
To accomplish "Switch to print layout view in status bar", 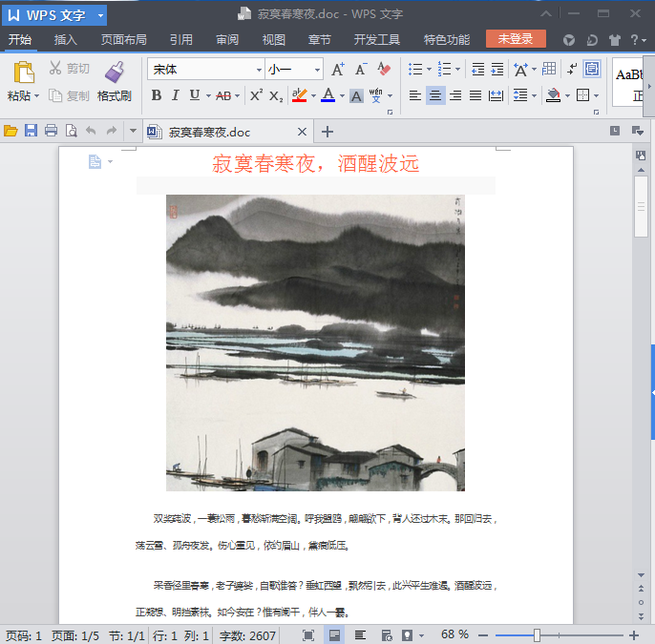I will coord(334,635).
